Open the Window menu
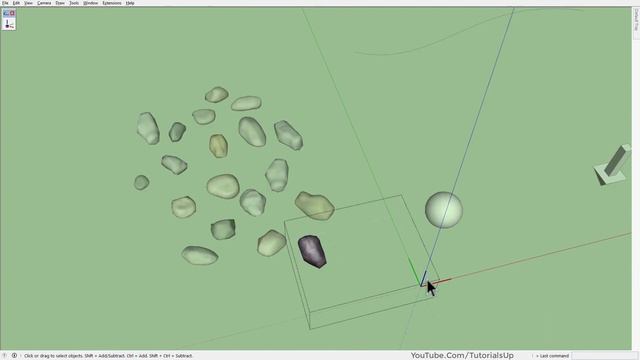Image resolution: width=640 pixels, height=360 pixels. pyautogui.click(x=91, y=3)
